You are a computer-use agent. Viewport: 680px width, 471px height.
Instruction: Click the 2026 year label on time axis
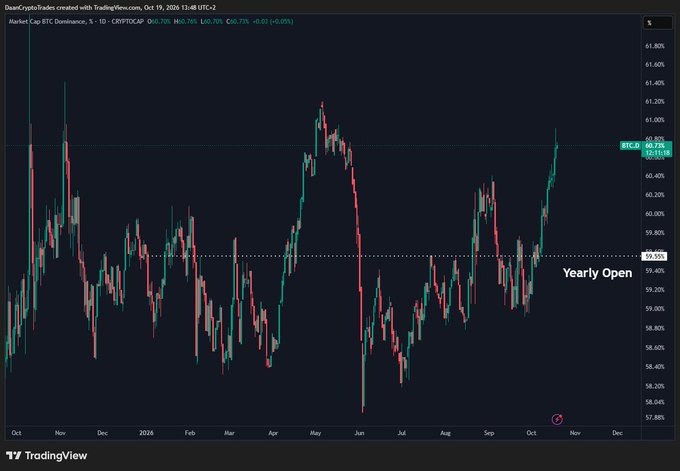(x=146, y=433)
